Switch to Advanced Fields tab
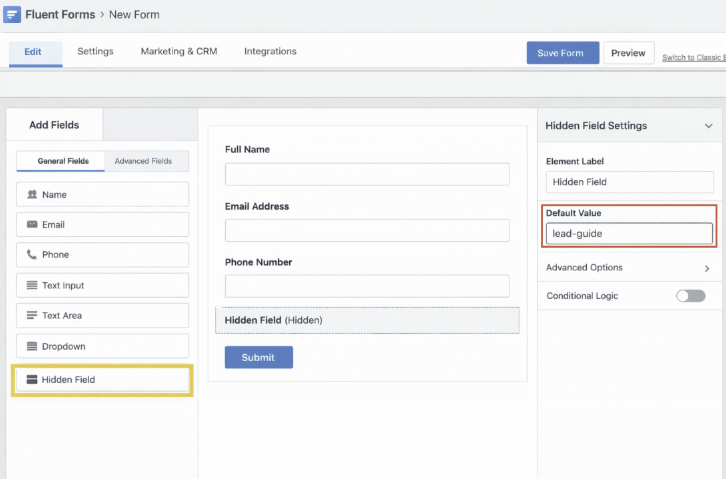726x479 pixels. (143, 161)
